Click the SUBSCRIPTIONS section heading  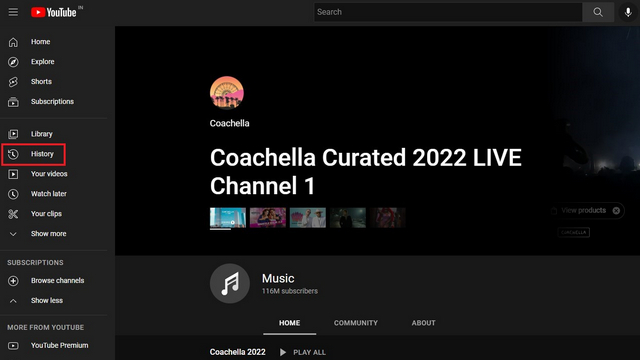pos(35,263)
